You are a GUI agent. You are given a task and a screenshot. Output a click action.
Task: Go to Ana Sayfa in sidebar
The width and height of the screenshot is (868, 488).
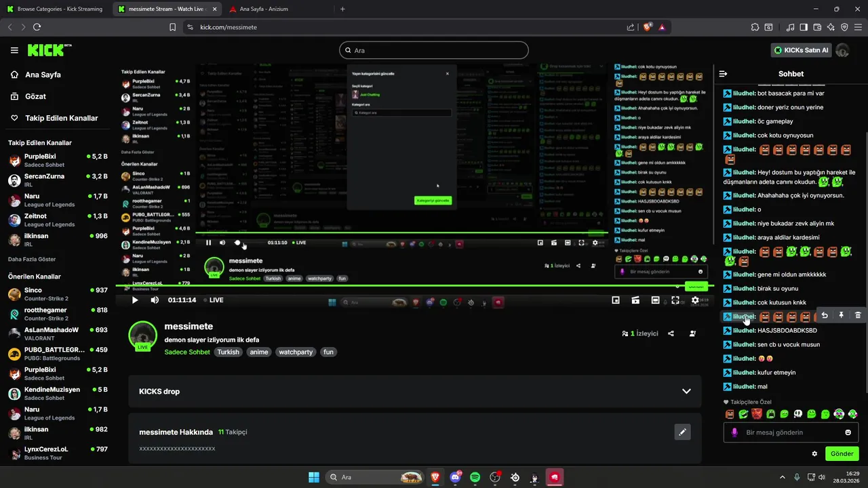44,75
